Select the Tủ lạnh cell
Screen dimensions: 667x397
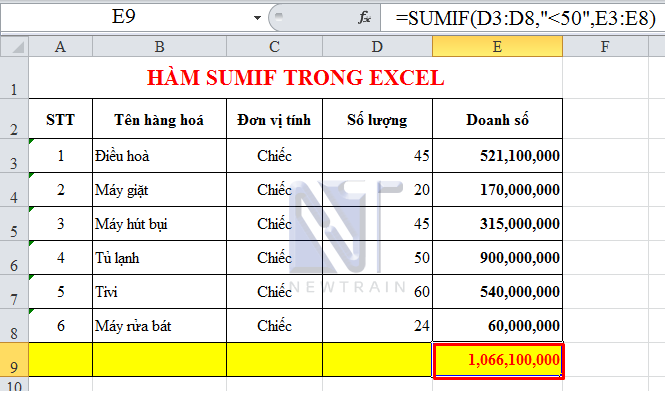pyautogui.click(x=160, y=258)
